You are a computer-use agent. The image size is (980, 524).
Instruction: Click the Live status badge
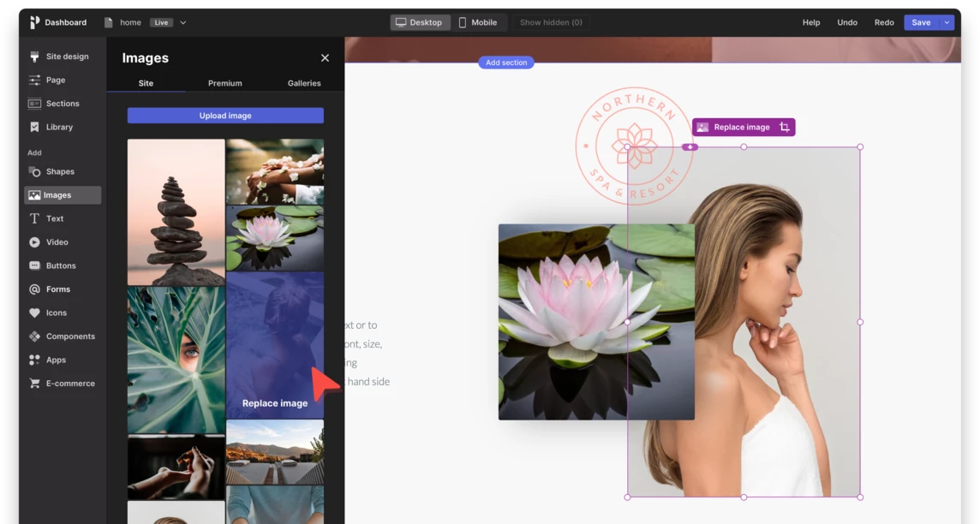pyautogui.click(x=161, y=22)
